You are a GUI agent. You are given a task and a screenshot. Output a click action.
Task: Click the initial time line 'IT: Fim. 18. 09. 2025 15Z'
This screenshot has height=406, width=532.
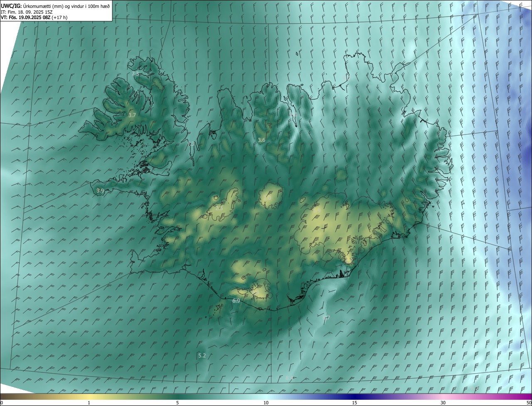(x=26, y=12)
